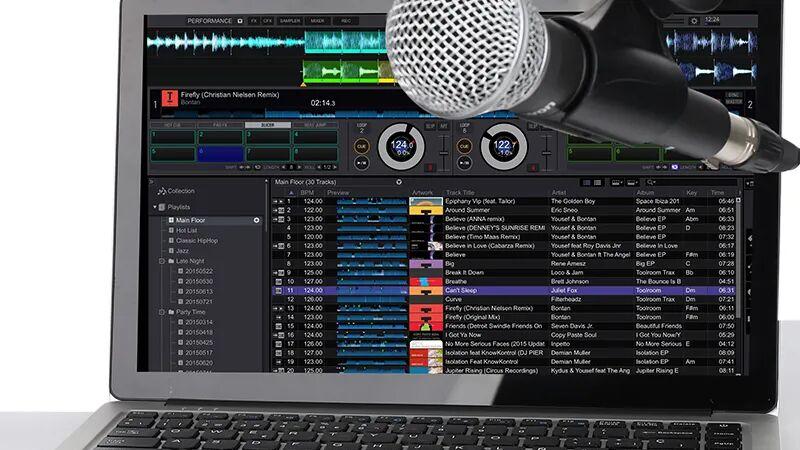Select track row Can't Sleep

click(x=506, y=290)
